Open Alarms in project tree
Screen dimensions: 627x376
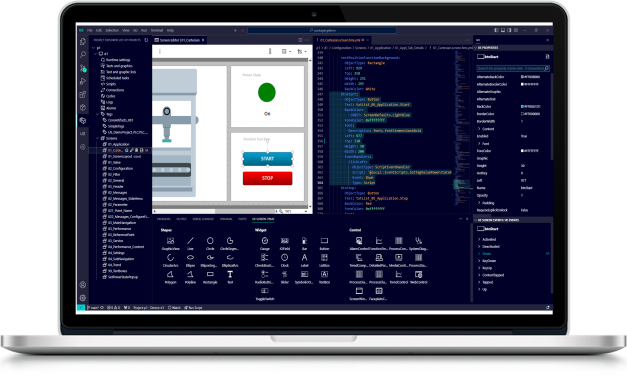(x=111, y=108)
